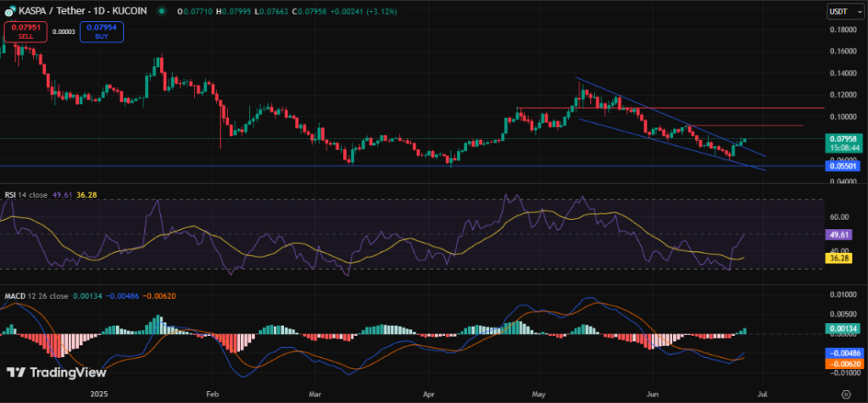Click the KASPA / Tether symbol title
This screenshot has height=403, width=868.
tap(81, 10)
